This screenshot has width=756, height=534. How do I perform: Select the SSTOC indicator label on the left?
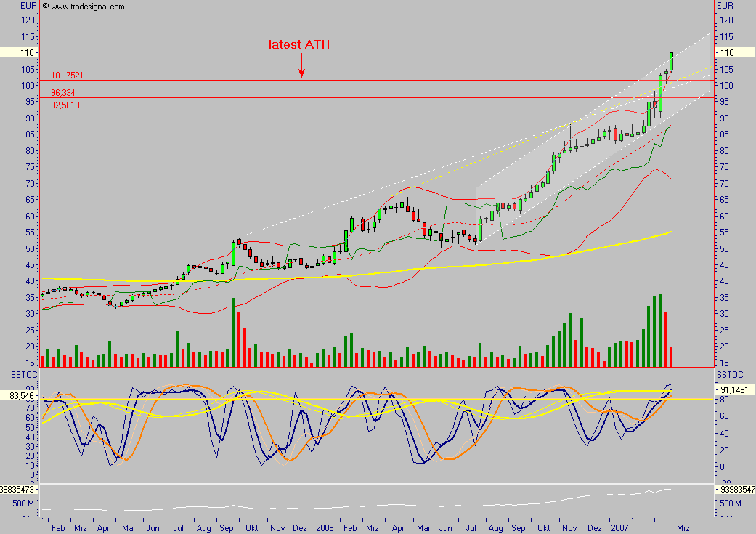coord(16,373)
